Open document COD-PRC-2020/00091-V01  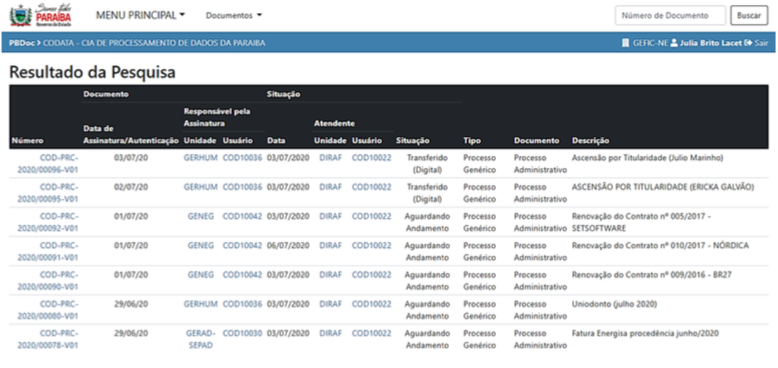48,251
